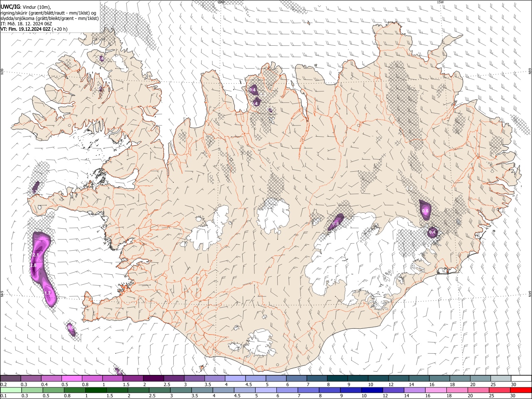Select the 8 medium blue swatch in bottom scale
This screenshot has width=532, height=399.
[x=329, y=390]
